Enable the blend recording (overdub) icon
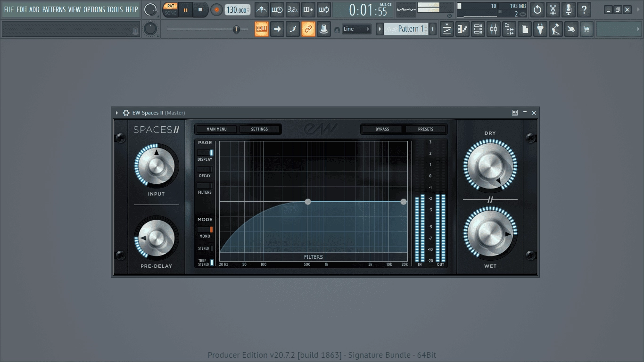The image size is (644, 362). click(308, 9)
